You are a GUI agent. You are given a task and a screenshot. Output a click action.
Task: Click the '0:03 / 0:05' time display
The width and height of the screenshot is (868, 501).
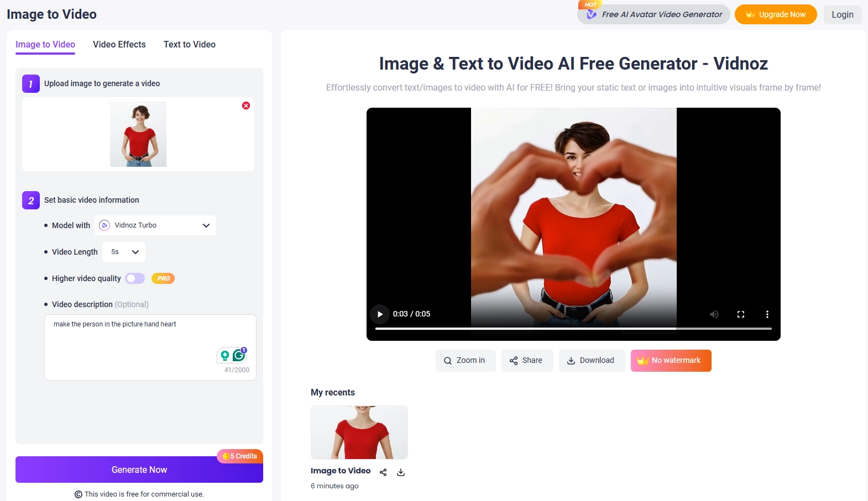coord(411,314)
